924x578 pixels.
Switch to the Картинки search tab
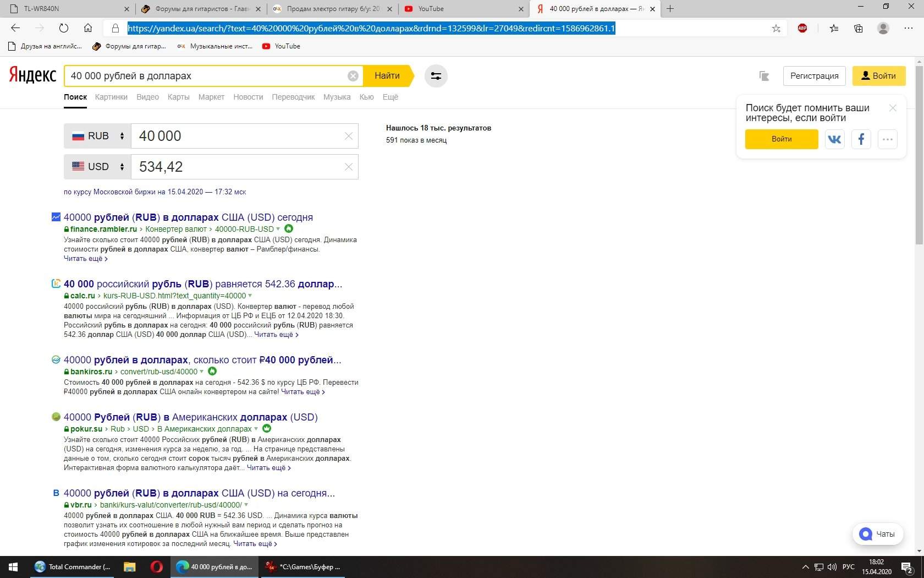coord(111,97)
